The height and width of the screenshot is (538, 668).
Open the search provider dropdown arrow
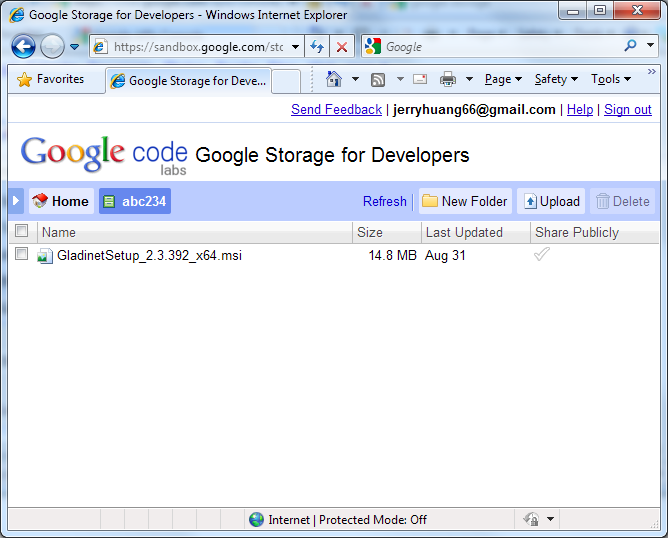[650, 45]
